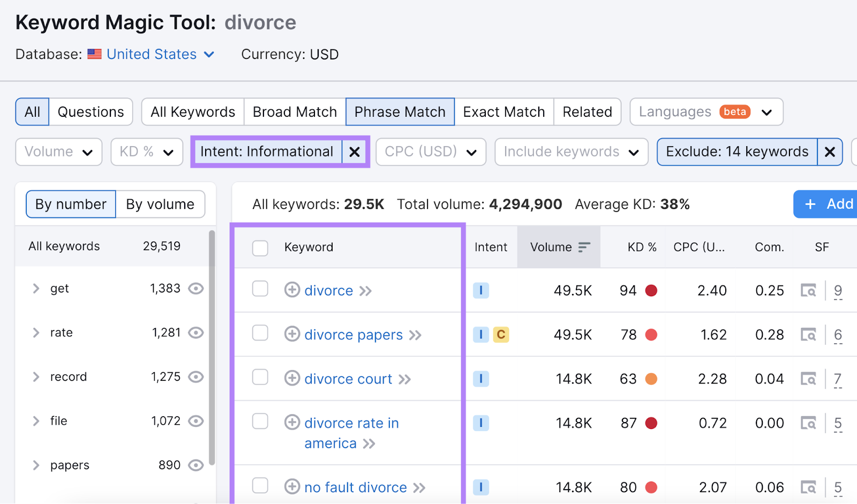Viewport: 857px width, 504px height.
Task: Check the divorce keyword checkbox
Action: (260, 289)
